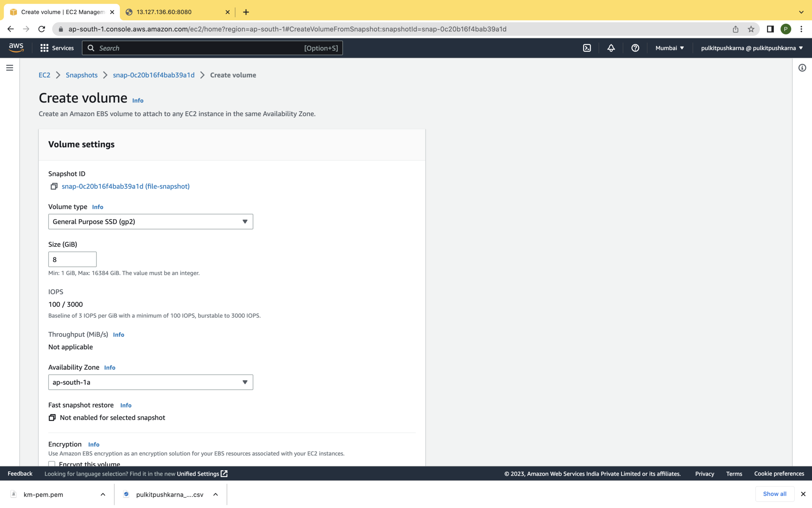The height and width of the screenshot is (508, 812).
Task: Open the Availability Zone dropdown
Action: click(x=150, y=382)
